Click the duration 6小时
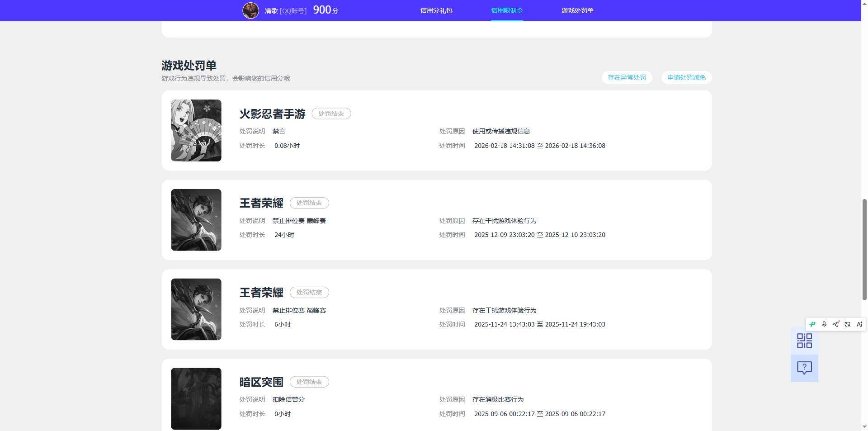This screenshot has width=868, height=431. (283, 325)
